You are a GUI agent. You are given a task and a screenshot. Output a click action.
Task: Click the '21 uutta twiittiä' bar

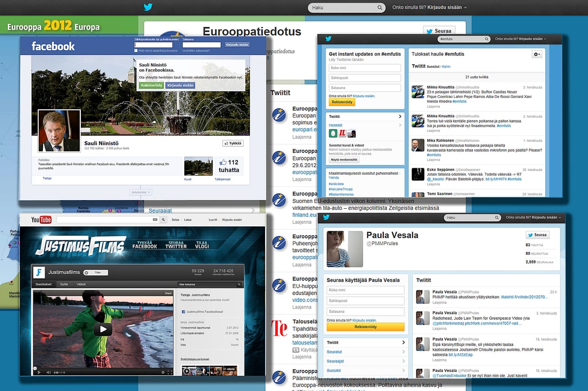[477, 77]
